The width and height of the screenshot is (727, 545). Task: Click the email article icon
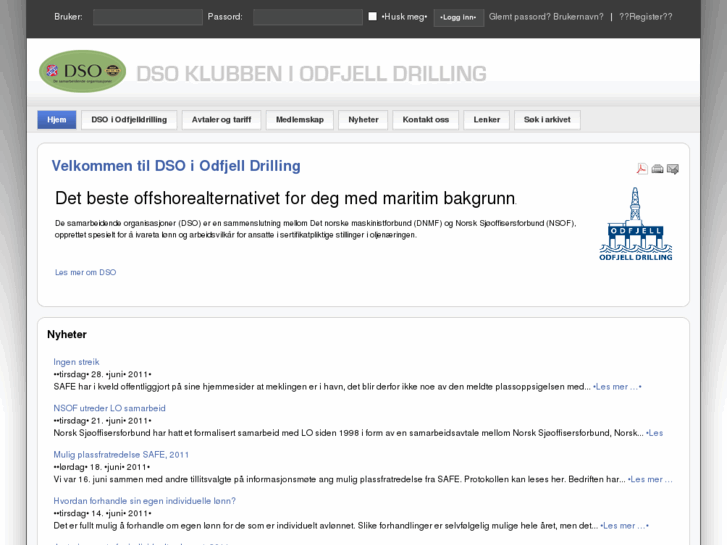tap(673, 169)
